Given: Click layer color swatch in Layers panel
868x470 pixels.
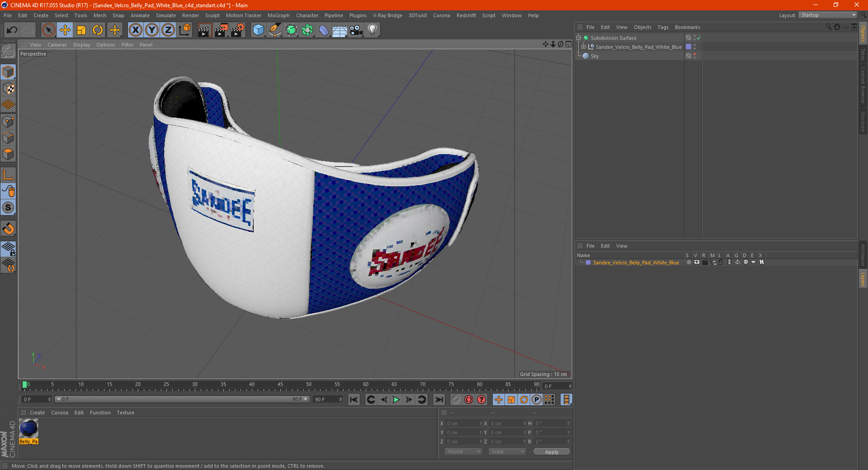Looking at the screenshot, I should pyautogui.click(x=588, y=263).
